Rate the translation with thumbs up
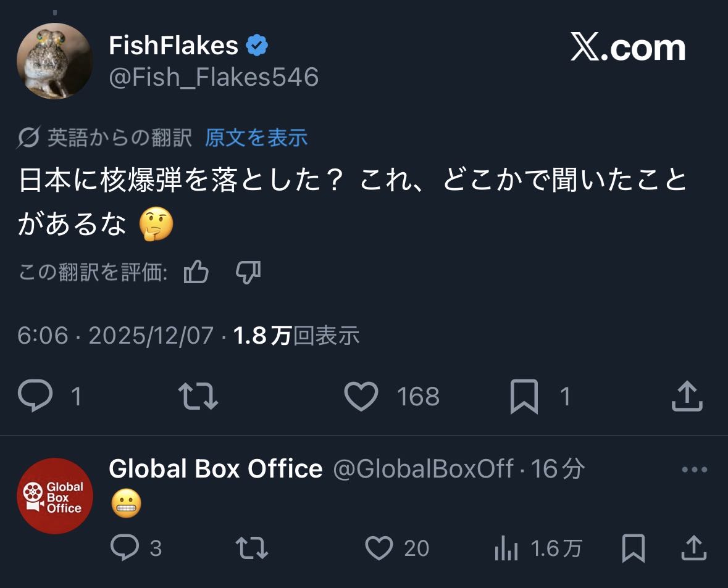 pos(196,272)
